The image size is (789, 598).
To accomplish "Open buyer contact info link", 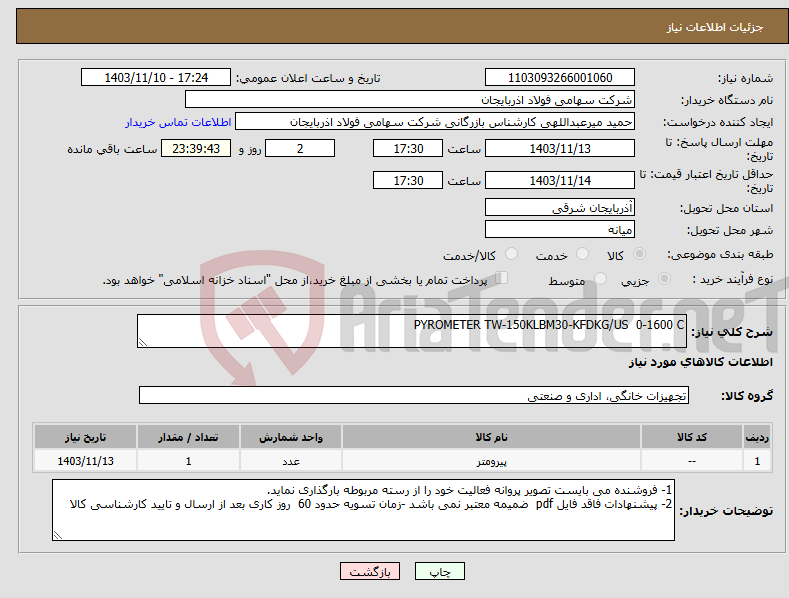I will click(178, 122).
